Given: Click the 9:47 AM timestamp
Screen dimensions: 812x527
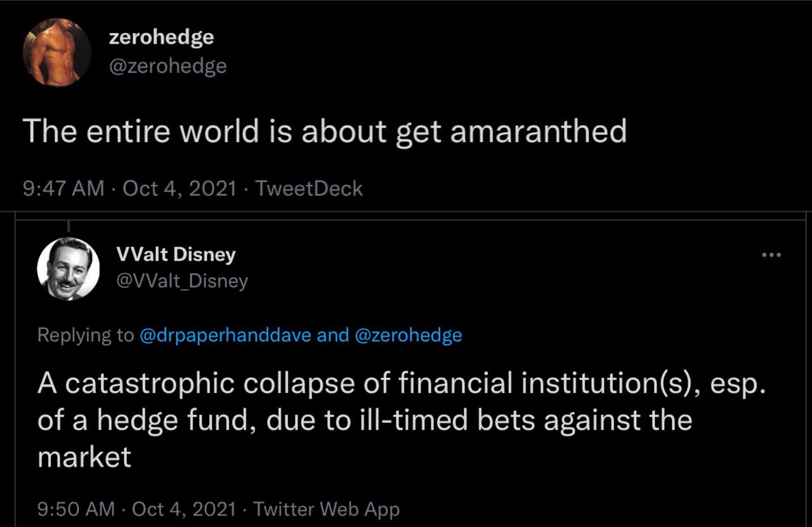Looking at the screenshot, I should [x=63, y=189].
